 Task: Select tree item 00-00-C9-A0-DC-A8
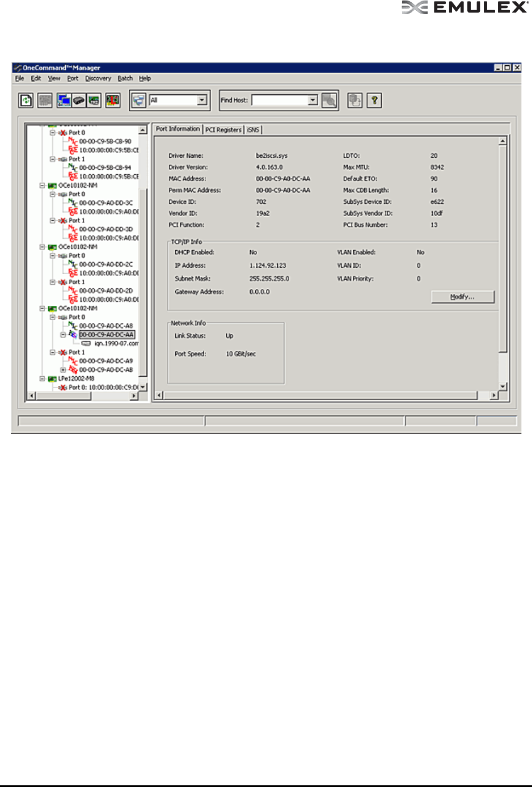pos(106,326)
